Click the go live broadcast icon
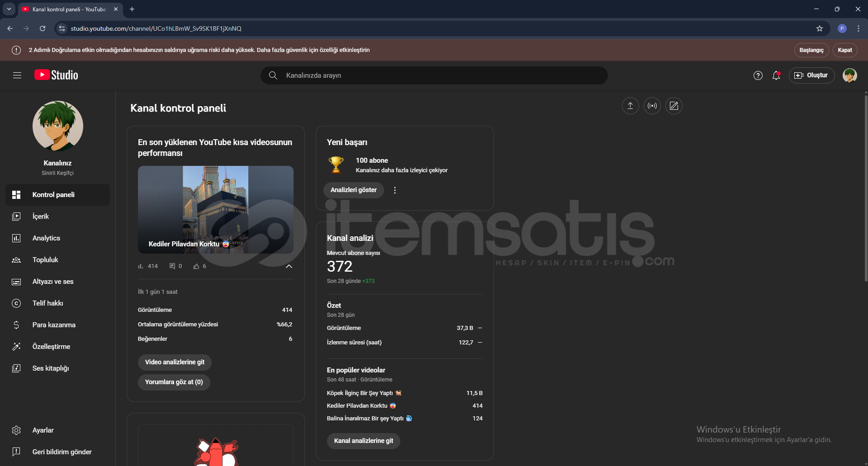Image resolution: width=868 pixels, height=466 pixels. [652, 106]
